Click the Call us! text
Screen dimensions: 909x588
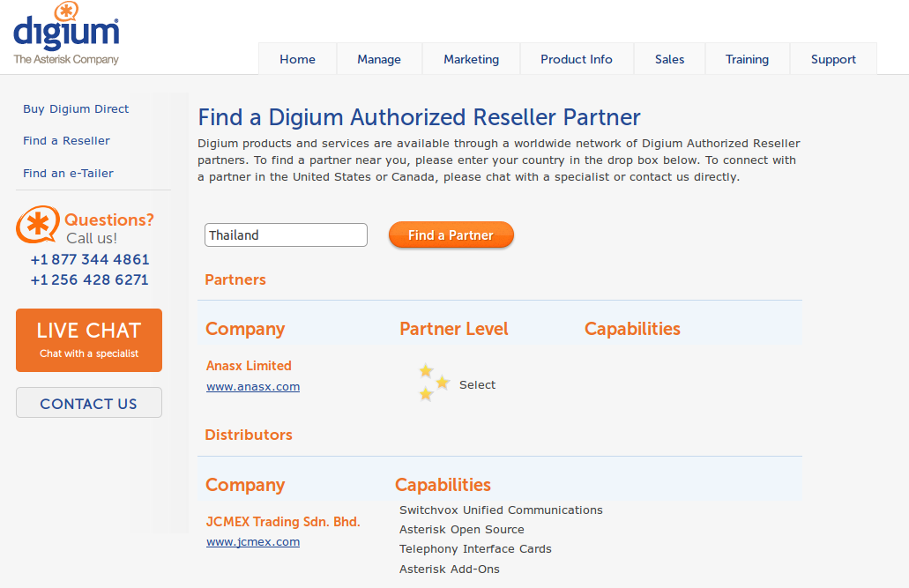(x=92, y=238)
